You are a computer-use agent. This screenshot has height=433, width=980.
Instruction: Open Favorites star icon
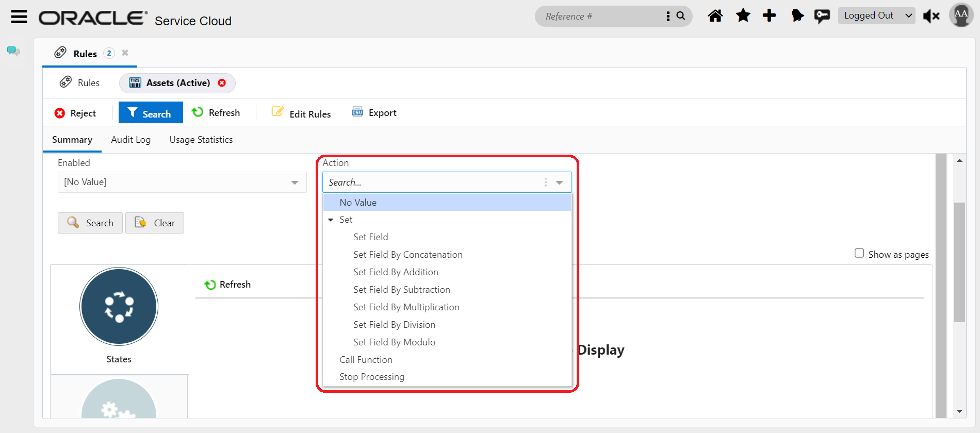click(743, 16)
